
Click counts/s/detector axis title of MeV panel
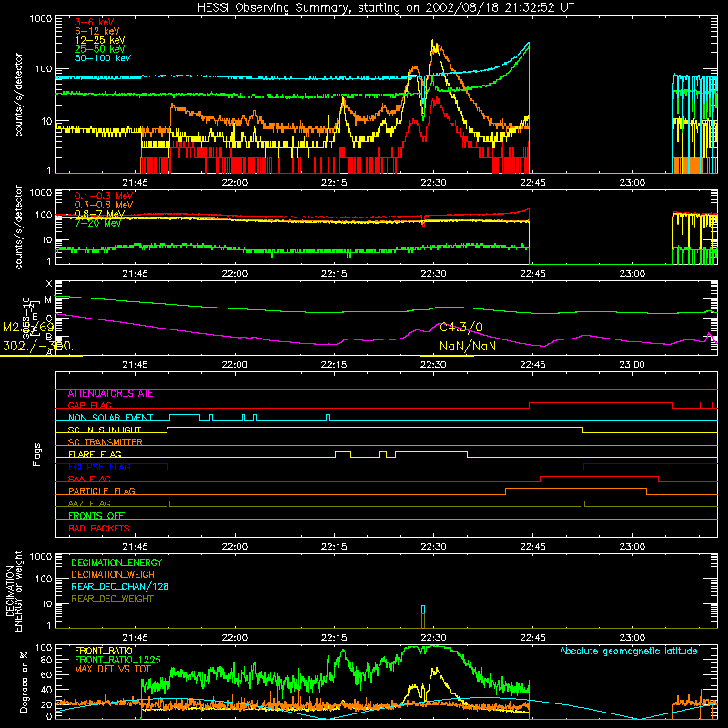18,227
